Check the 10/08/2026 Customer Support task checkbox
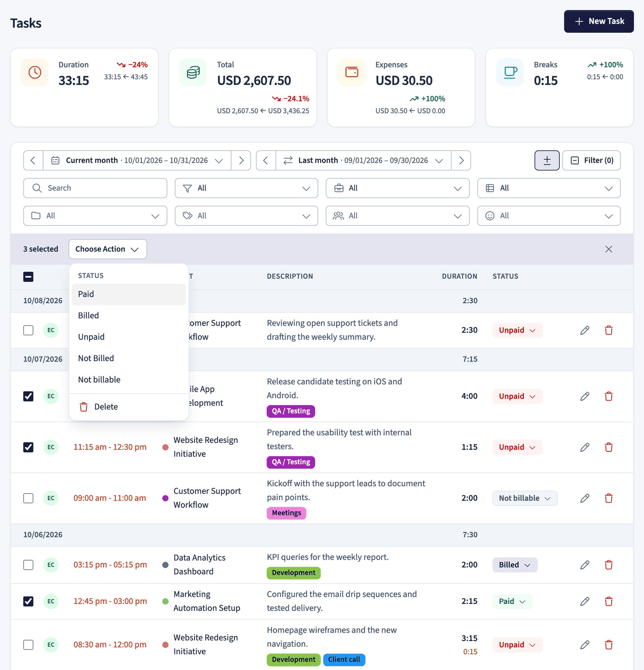This screenshot has width=644, height=670. click(28, 330)
